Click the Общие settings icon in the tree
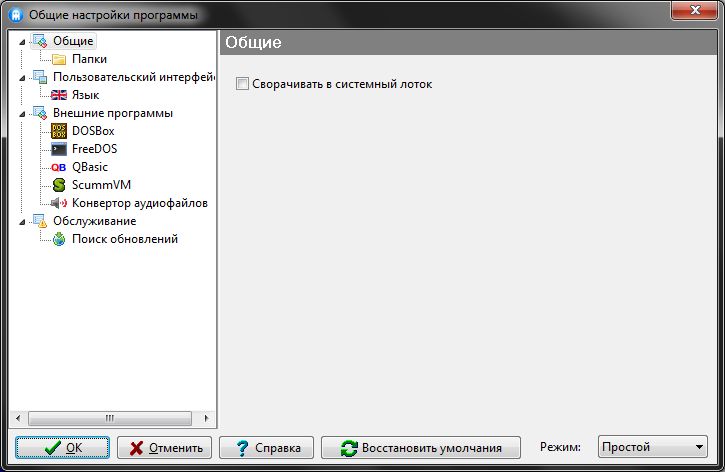The height and width of the screenshot is (472, 725). pyautogui.click(x=40, y=41)
